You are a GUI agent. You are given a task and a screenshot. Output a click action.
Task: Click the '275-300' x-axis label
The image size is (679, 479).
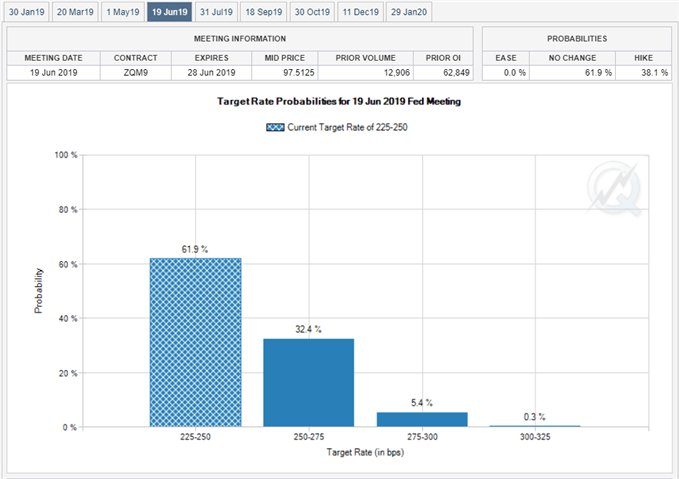pyautogui.click(x=422, y=437)
